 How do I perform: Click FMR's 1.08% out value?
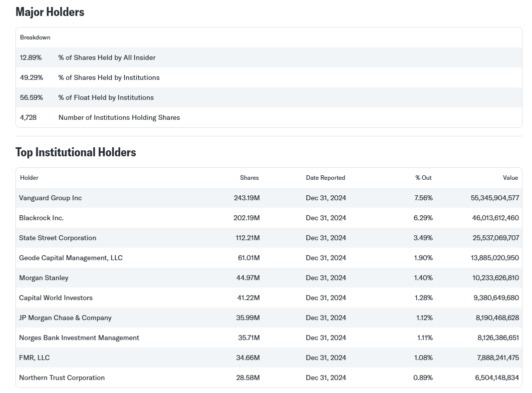point(423,358)
